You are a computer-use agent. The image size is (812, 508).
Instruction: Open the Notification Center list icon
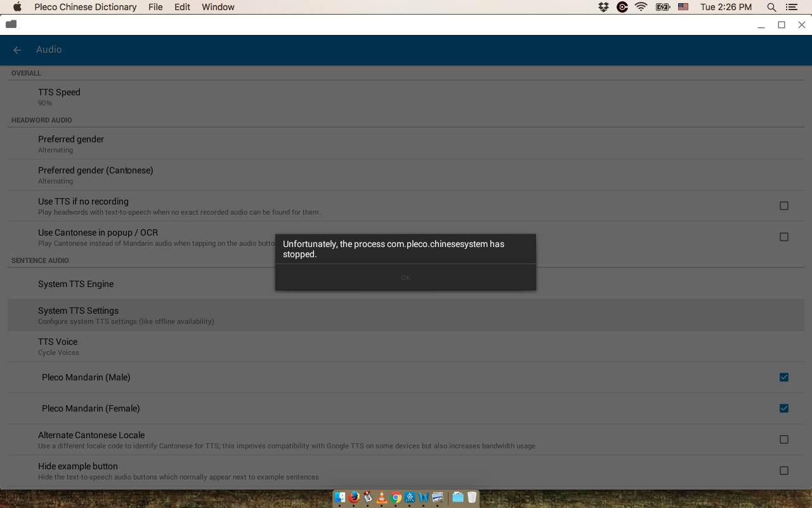click(791, 7)
